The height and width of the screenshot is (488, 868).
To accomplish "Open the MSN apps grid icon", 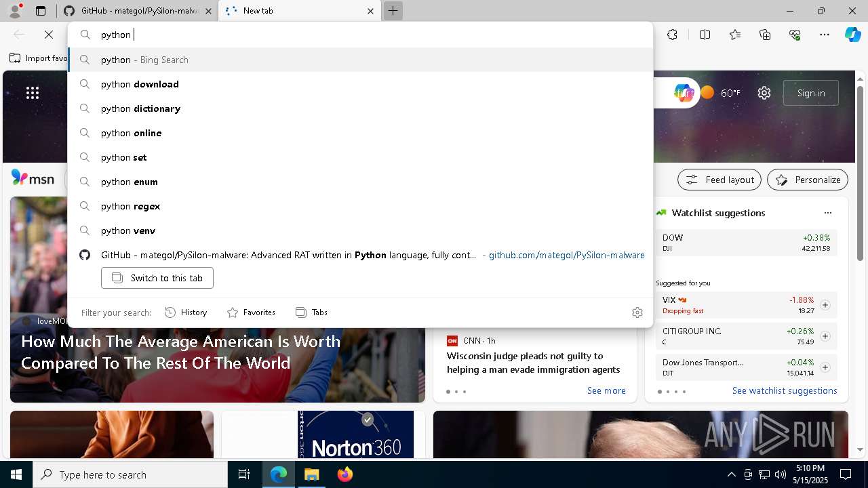I will coord(33,93).
